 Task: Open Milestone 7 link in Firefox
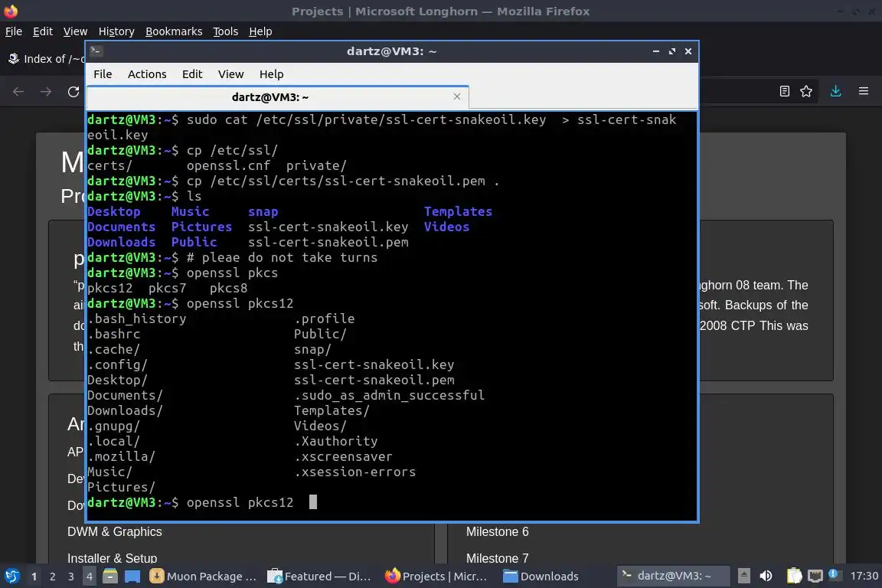point(497,558)
